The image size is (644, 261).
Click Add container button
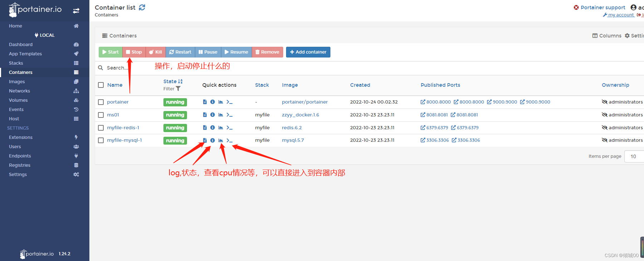coord(308,52)
